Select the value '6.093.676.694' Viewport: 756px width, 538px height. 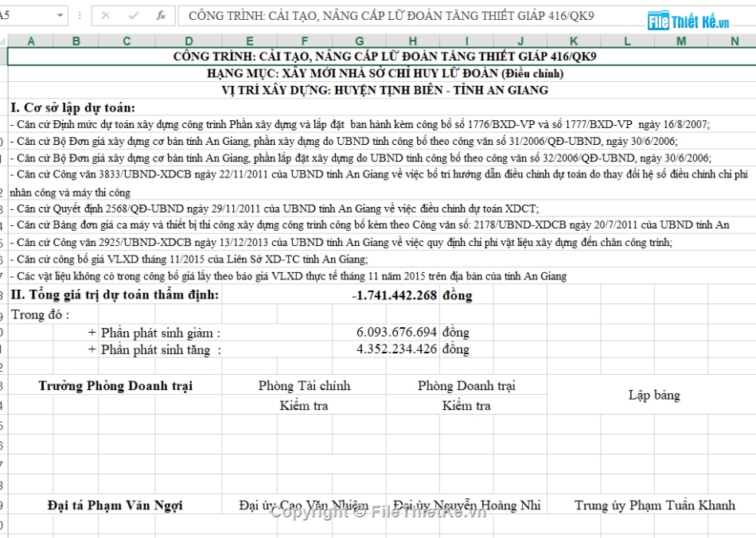pyautogui.click(x=396, y=332)
